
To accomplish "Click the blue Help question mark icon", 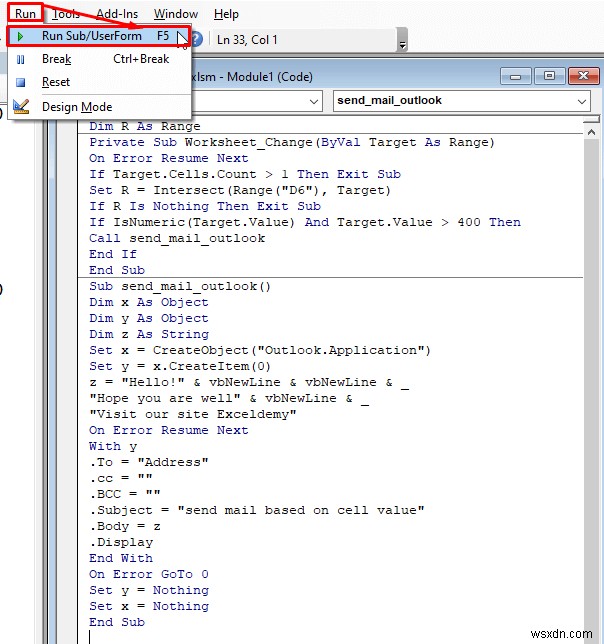I will click(197, 39).
